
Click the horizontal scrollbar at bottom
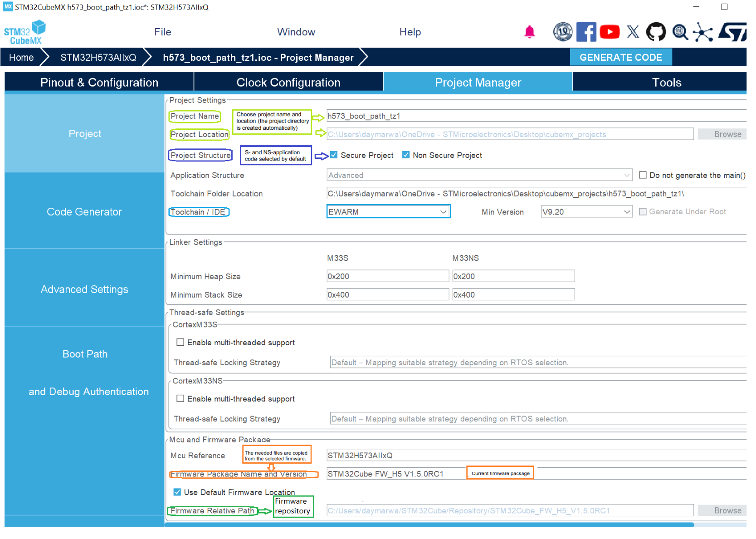[429, 525]
